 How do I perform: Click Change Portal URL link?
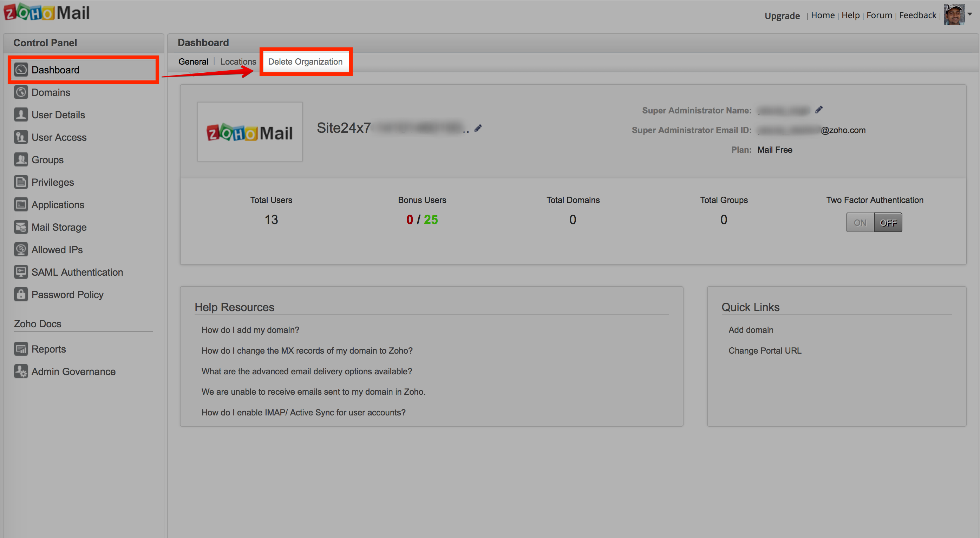tap(765, 350)
